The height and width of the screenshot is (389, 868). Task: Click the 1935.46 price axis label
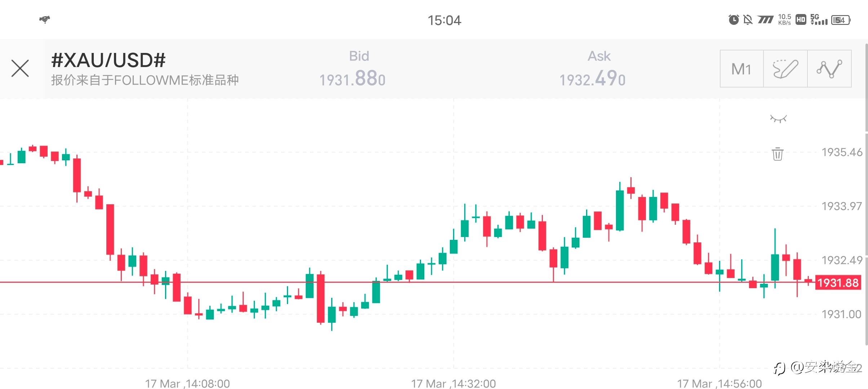coord(842,152)
